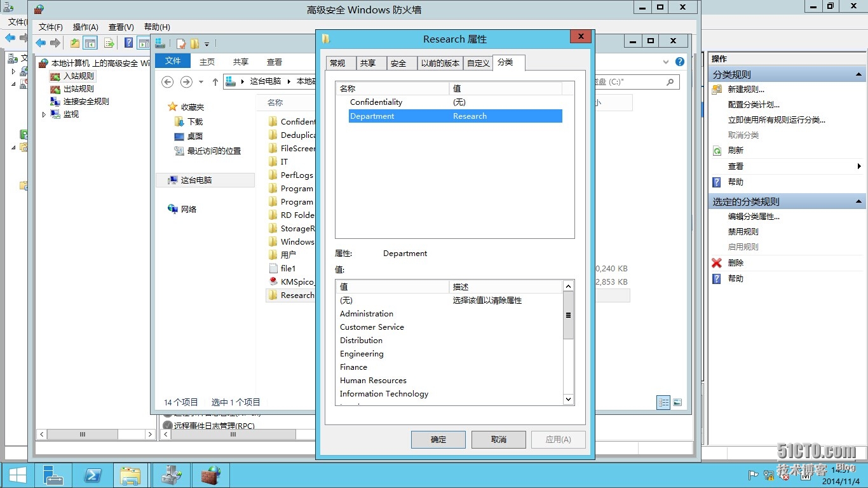Click the scroll down arrow in value list

click(x=568, y=399)
